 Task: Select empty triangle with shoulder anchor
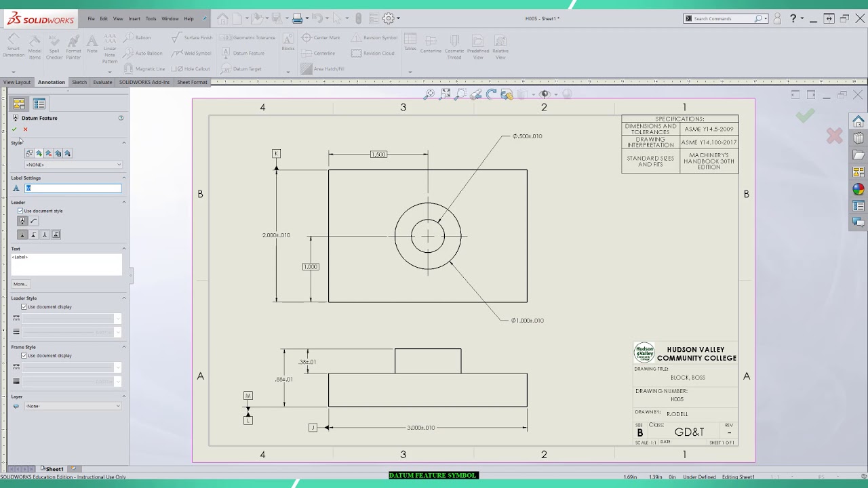pyautogui.click(x=56, y=235)
